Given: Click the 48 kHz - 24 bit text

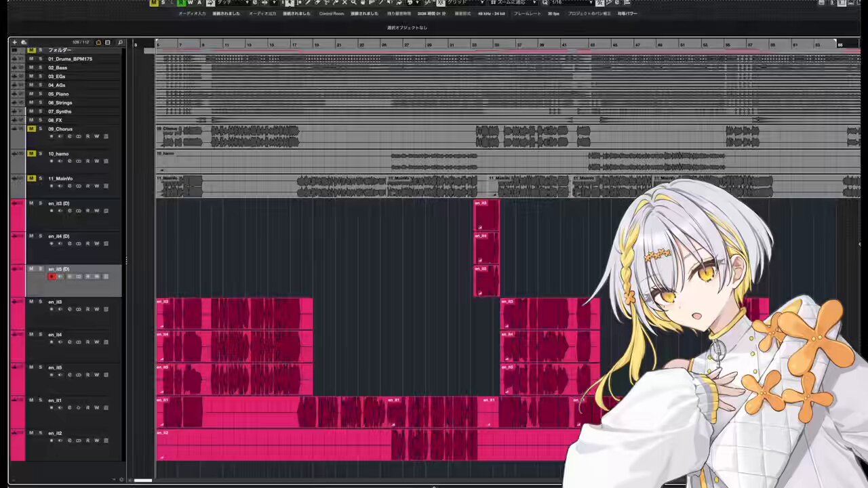Looking at the screenshot, I should (492, 14).
